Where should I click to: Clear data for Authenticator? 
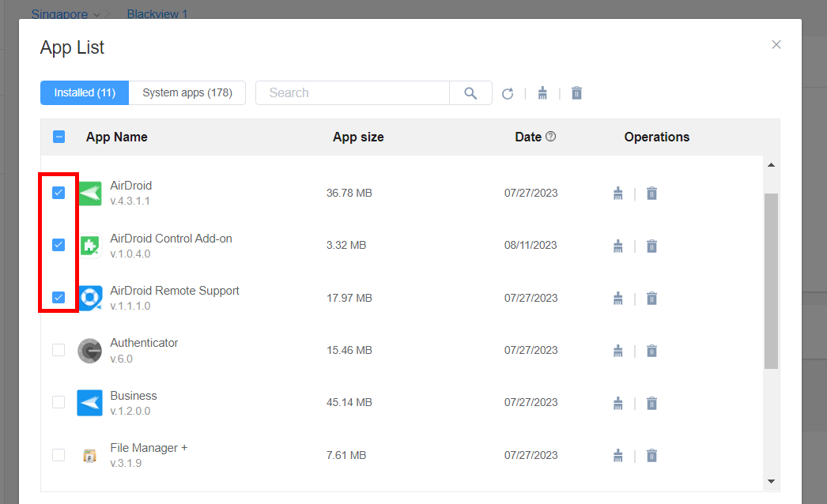click(x=618, y=351)
